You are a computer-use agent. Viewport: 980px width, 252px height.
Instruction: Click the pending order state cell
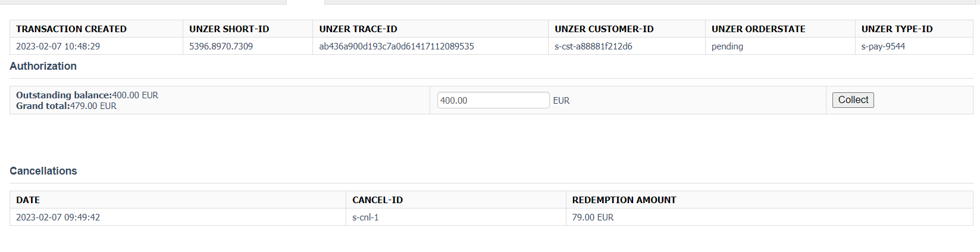pyautogui.click(x=727, y=46)
